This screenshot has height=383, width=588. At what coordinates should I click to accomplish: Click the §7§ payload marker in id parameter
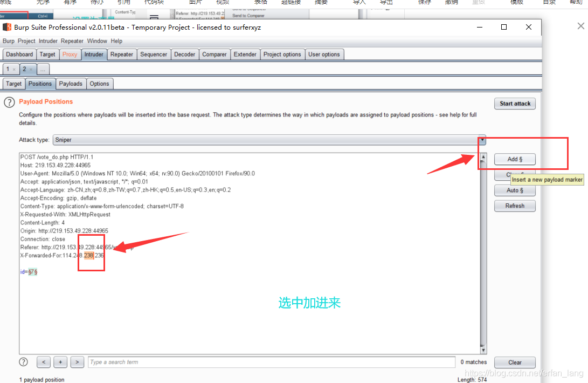(x=33, y=272)
